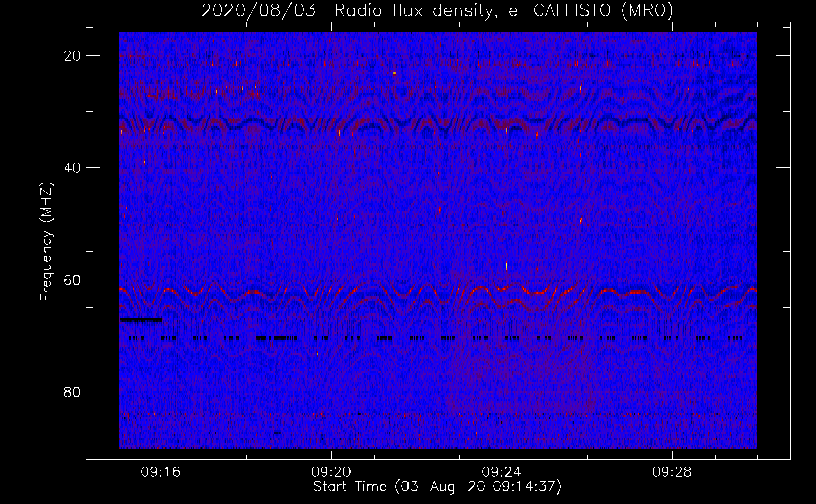Click the 09:24 time tick label
Viewport: 816px width, 504px height.
[x=502, y=472]
